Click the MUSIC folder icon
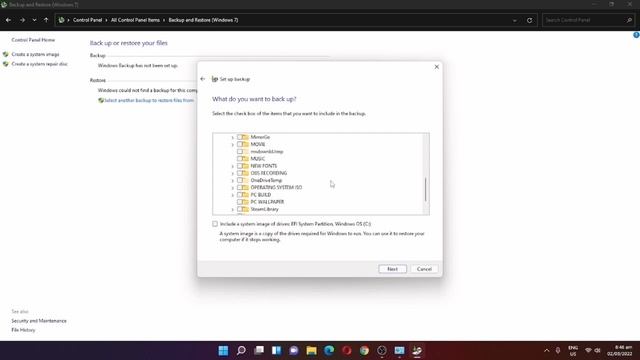Viewport: 640px width, 360px height. point(245,158)
